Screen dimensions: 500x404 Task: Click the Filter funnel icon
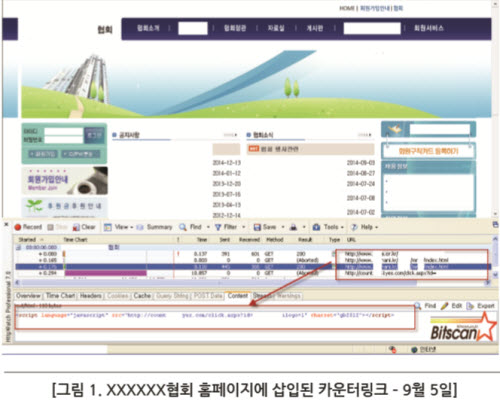click(218, 227)
